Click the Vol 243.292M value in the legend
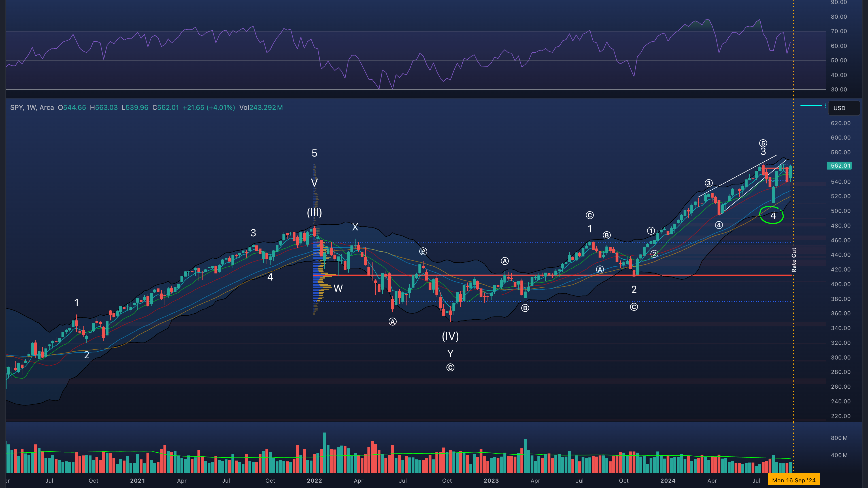 (x=261, y=108)
